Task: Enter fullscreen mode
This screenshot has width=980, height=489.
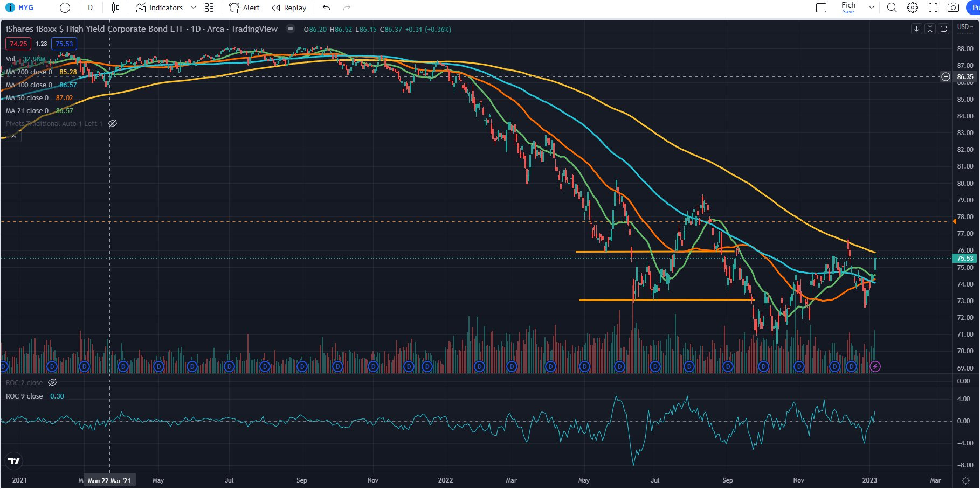Action: coord(933,8)
